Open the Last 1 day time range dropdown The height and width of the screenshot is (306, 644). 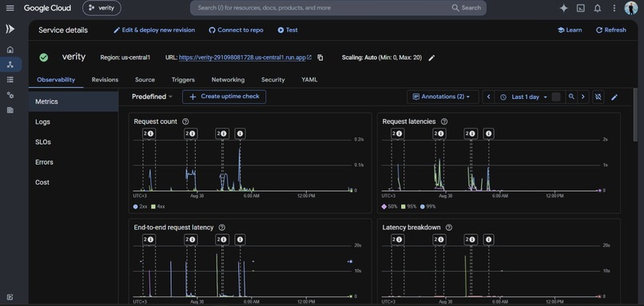click(524, 97)
